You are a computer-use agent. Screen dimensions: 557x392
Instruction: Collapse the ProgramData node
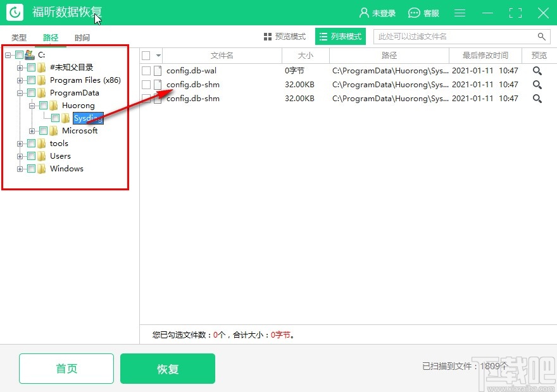point(20,94)
